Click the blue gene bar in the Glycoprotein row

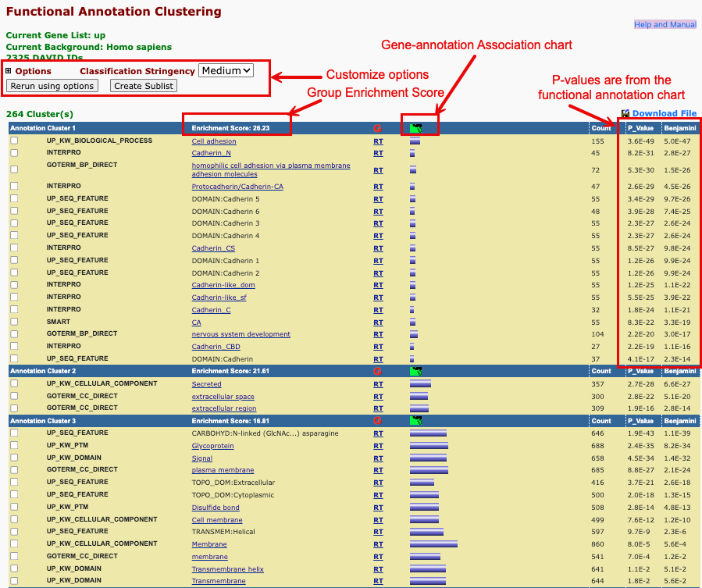point(429,446)
